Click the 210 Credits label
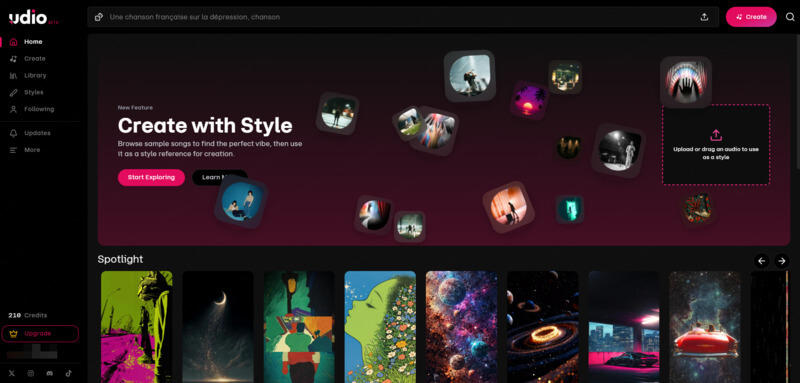The width and height of the screenshot is (800, 383). tap(28, 315)
